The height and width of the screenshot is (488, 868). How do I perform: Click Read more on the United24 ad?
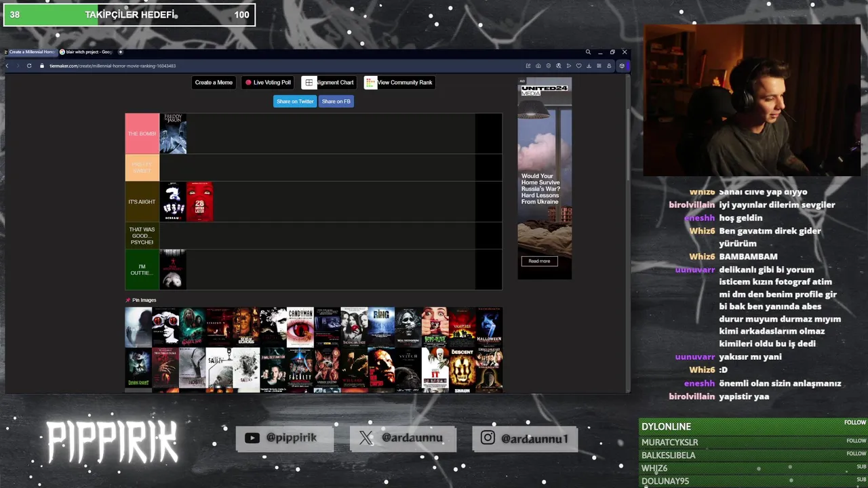[x=540, y=261]
